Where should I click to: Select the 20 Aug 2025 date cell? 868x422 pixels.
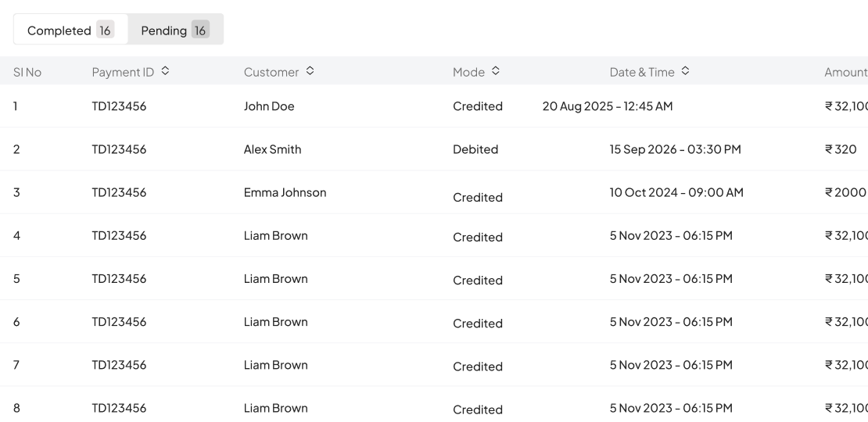pos(607,106)
